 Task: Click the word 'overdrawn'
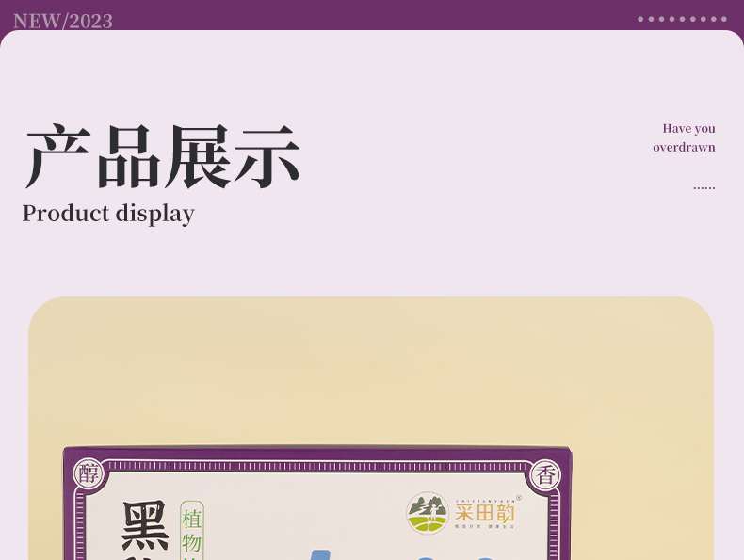click(684, 148)
